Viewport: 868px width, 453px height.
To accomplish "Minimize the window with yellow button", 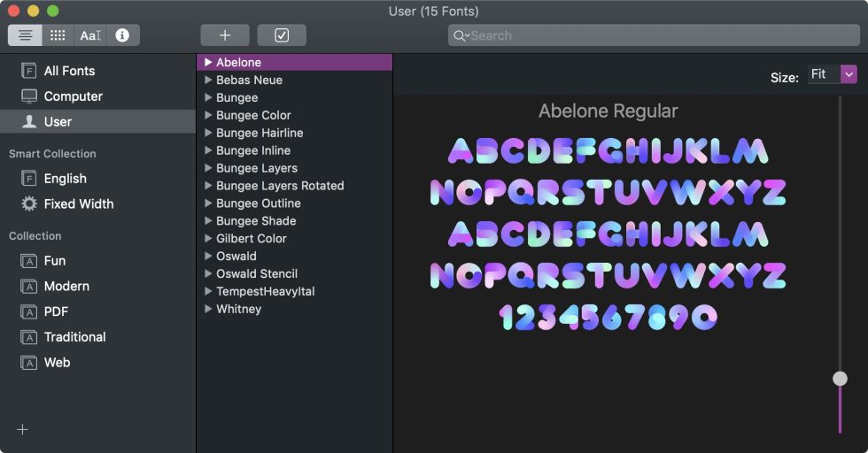I will tap(34, 11).
